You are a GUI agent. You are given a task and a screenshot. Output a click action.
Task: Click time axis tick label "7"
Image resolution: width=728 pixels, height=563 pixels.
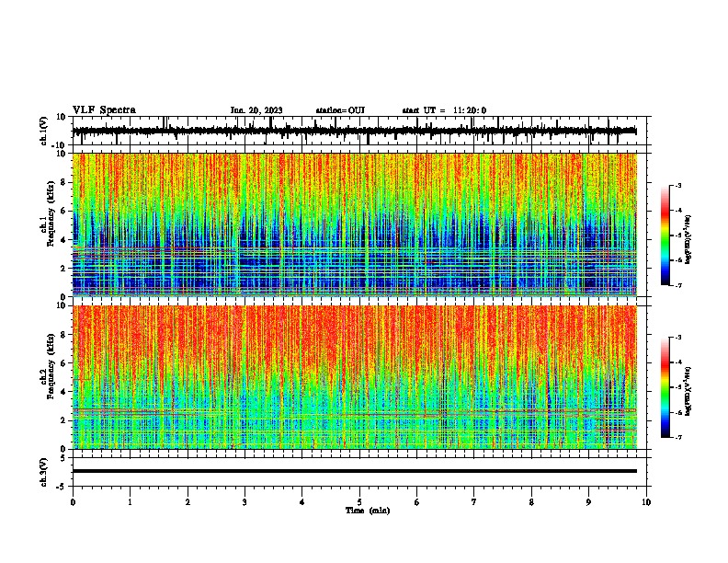[474, 502]
